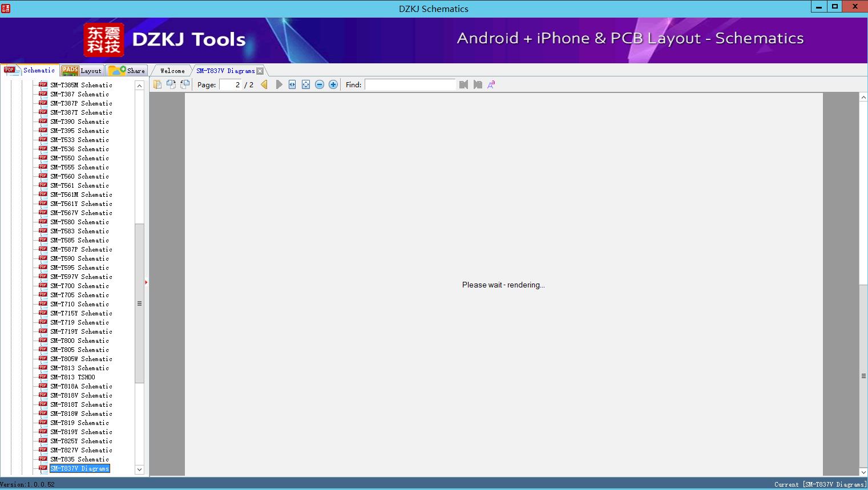Screen dimensions: 868x490
Task: Click the PDF icon beside SM-T818A Schematic
Action: click(x=43, y=386)
